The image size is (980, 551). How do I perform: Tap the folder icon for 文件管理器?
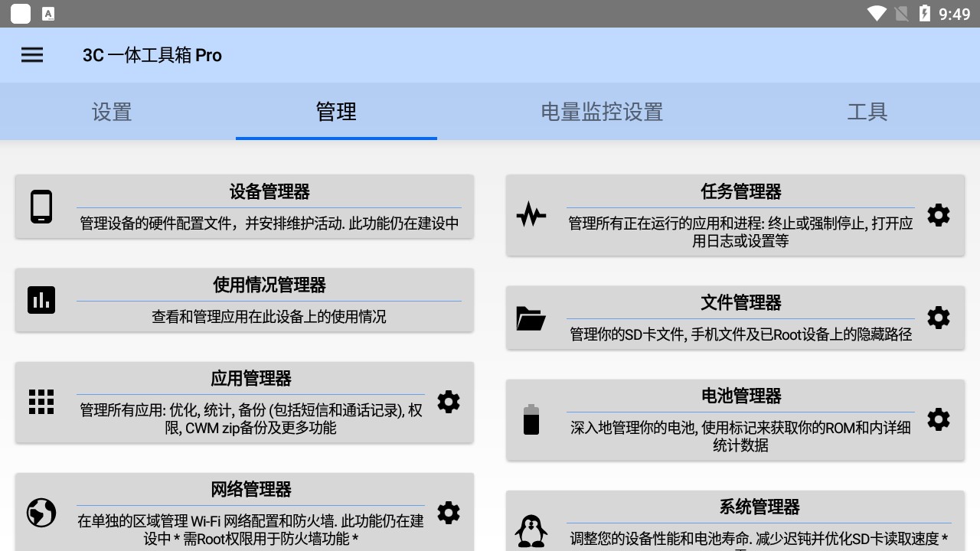(x=531, y=318)
